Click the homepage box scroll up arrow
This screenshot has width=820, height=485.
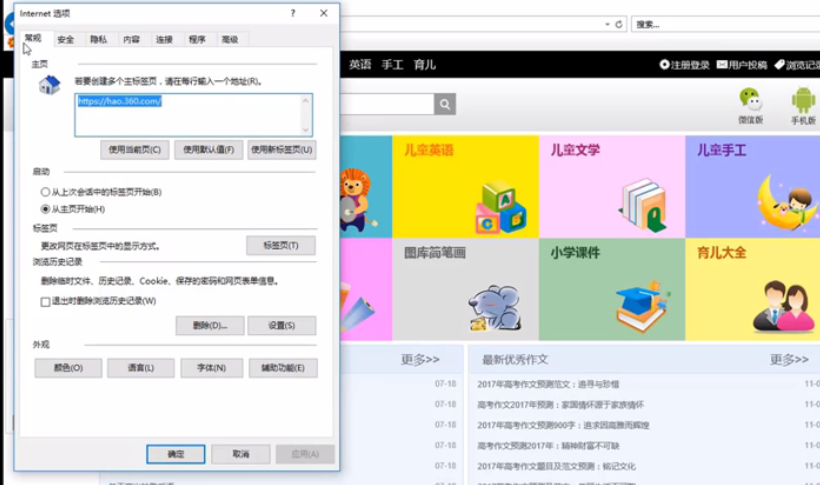click(x=306, y=100)
